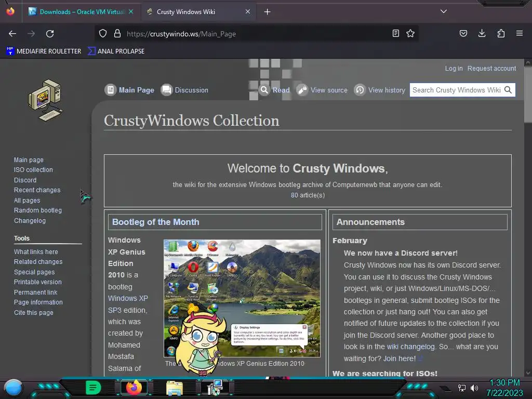Viewport: 532px width, 399px height.
Task: Click the Bootleg of the Month heading
Action: (156, 222)
